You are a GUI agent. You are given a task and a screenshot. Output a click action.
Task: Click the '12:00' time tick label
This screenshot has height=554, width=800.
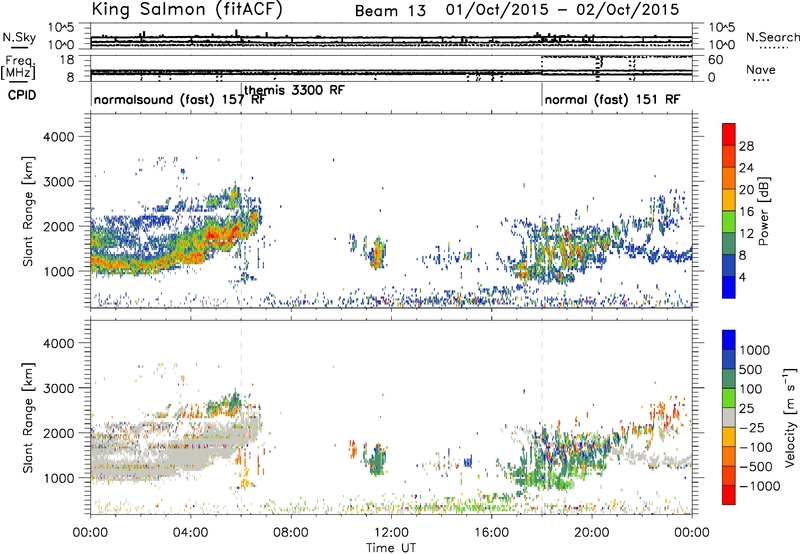pos(391,533)
